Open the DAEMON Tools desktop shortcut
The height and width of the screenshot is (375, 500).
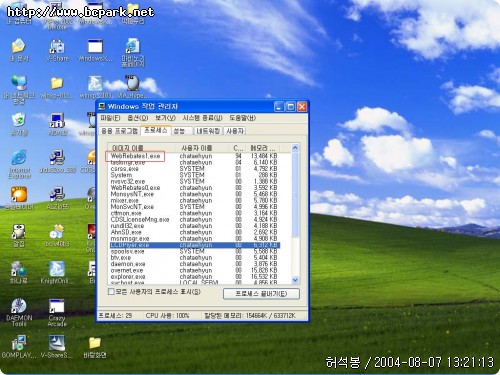[19, 312]
